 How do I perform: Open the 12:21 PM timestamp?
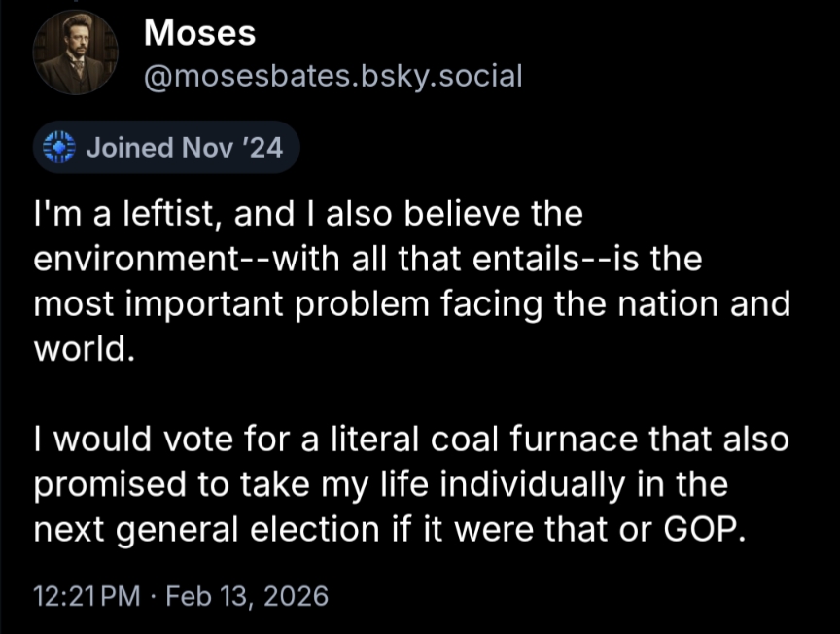point(87,595)
